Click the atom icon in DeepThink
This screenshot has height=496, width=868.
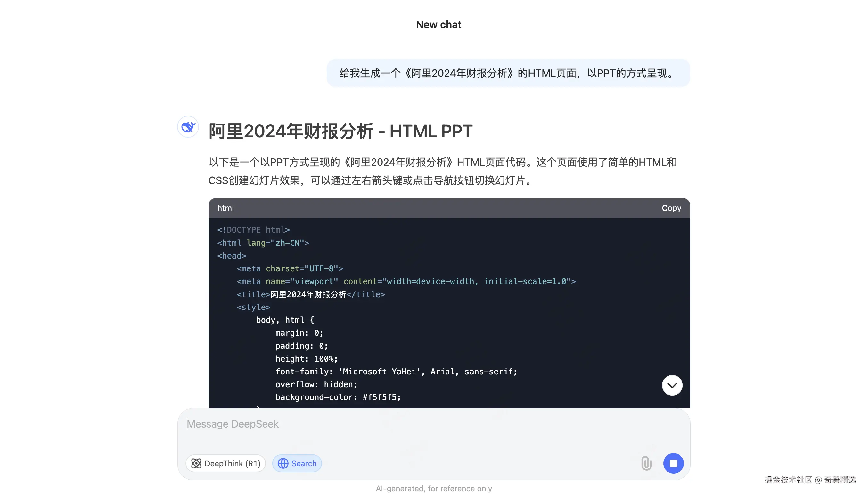(196, 463)
